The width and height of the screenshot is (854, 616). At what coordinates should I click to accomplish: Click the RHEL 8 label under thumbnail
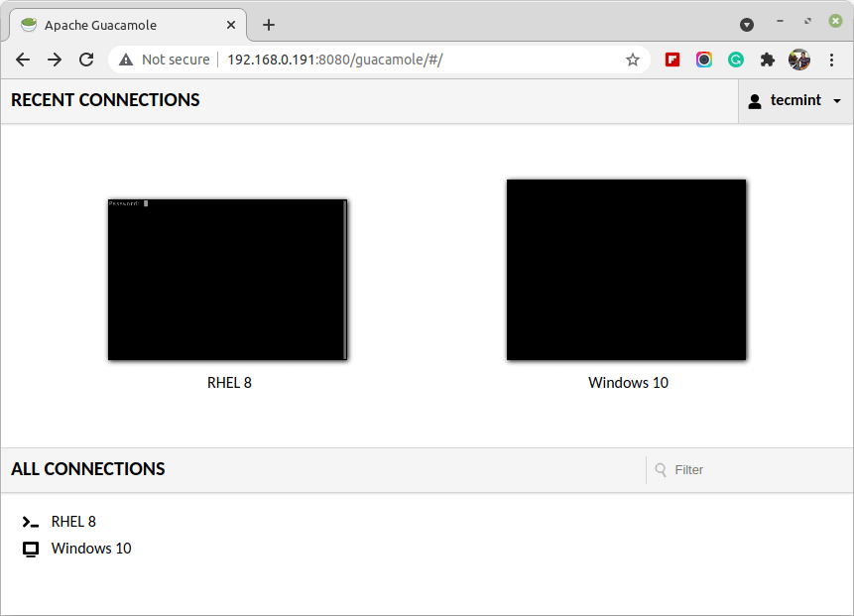[x=229, y=383]
